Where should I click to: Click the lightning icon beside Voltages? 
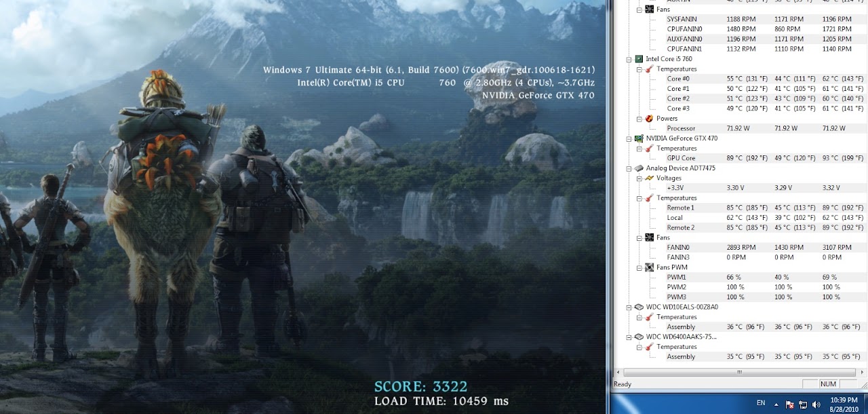[x=650, y=178]
